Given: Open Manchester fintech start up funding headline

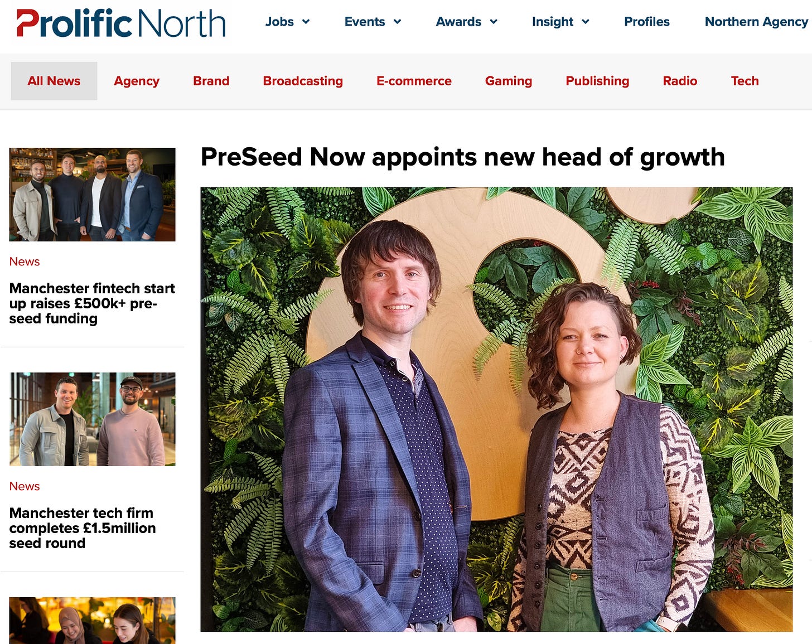Looking at the screenshot, I should coord(92,303).
